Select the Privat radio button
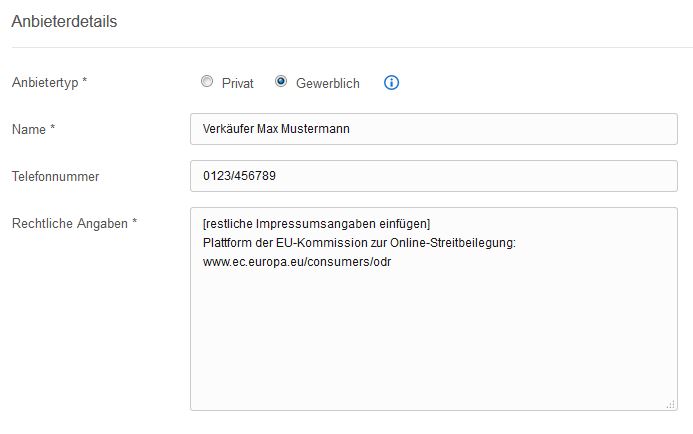The image size is (693, 434). (207, 82)
